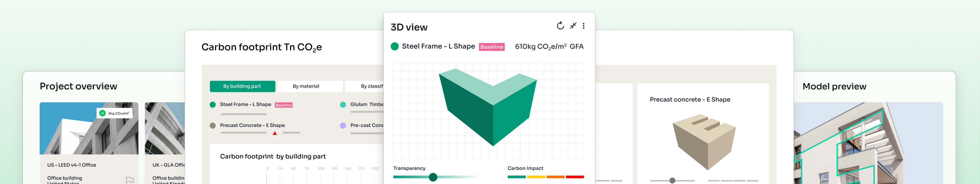The image size is (980, 184).
Task: Click the green dot beside Steel Frame in 3D view
Action: point(395,47)
